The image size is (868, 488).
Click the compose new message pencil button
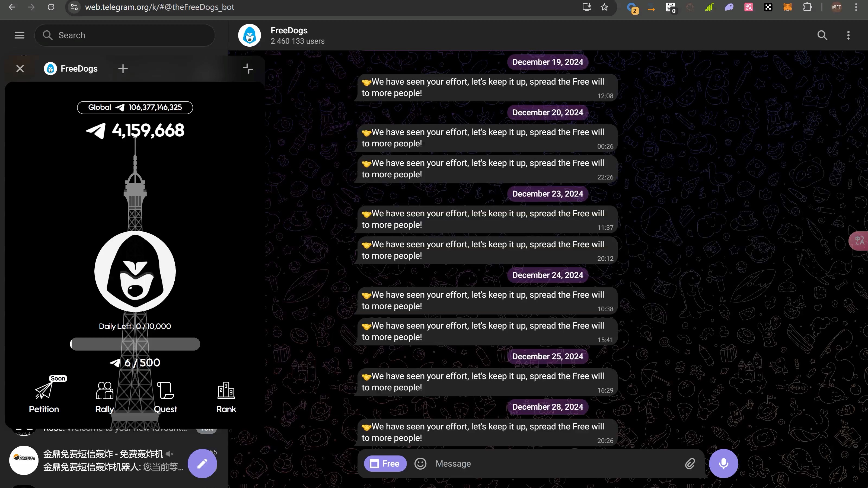(x=202, y=464)
